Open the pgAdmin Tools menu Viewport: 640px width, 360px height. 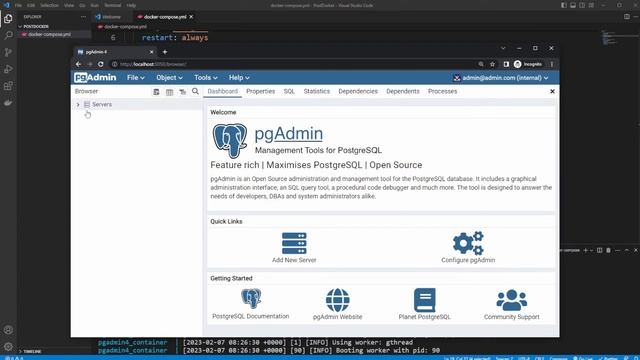click(x=205, y=78)
